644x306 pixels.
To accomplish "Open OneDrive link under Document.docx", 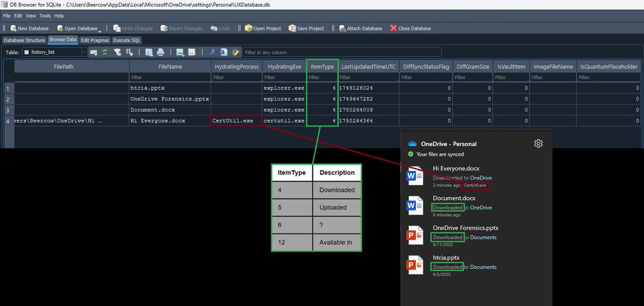I will tap(481, 207).
